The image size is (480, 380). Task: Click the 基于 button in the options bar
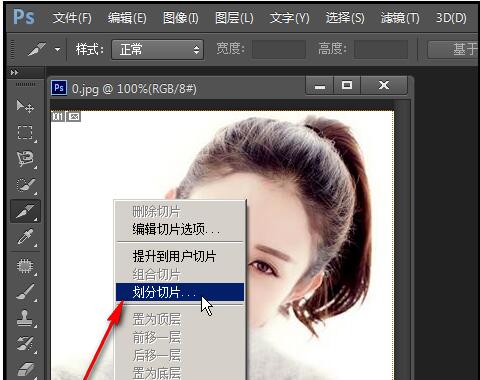point(453,49)
